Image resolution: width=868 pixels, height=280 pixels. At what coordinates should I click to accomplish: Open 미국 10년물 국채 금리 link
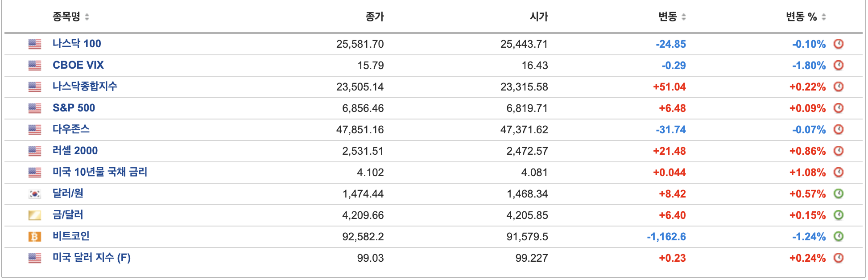pos(100,172)
